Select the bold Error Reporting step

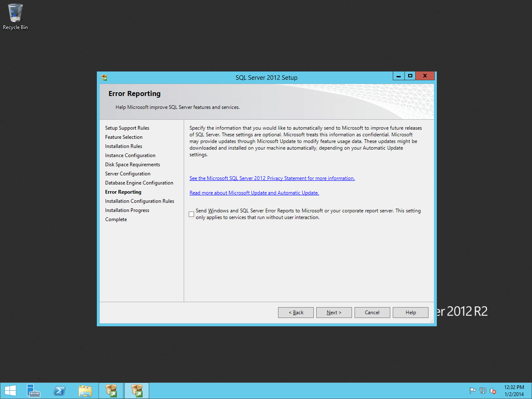(123, 192)
